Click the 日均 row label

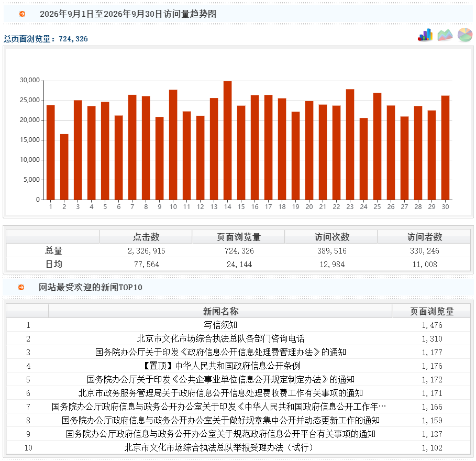54,264
